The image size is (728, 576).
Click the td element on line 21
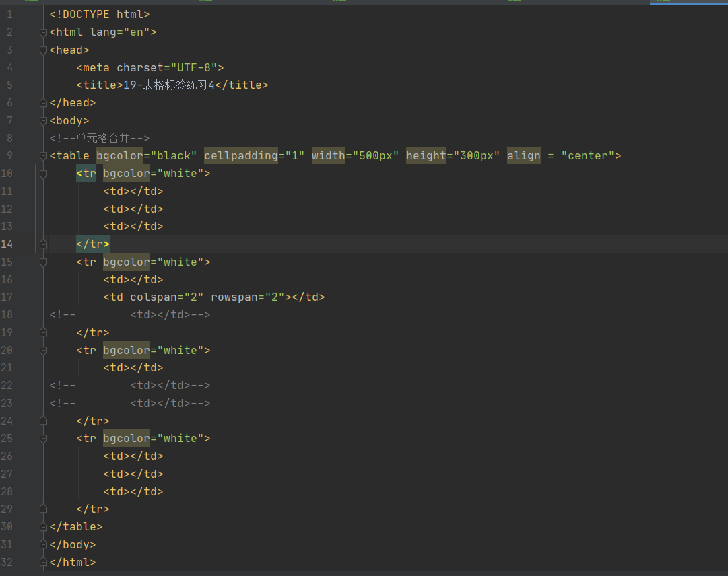coord(133,368)
